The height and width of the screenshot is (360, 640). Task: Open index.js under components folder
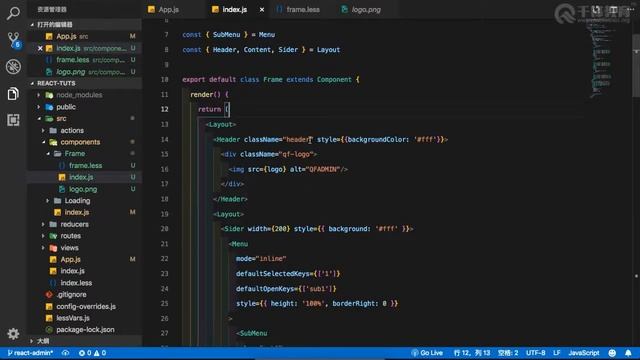click(77, 212)
